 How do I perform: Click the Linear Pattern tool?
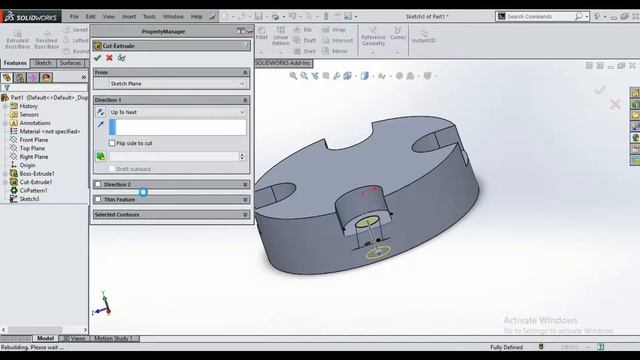coord(280,36)
